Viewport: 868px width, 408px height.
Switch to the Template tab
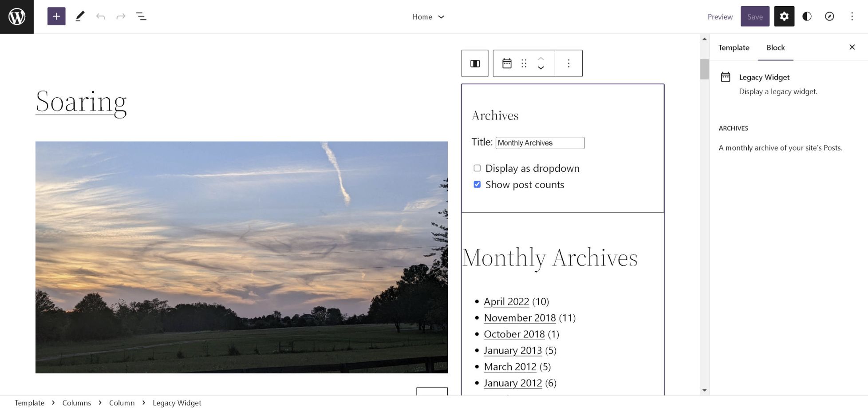tap(734, 48)
